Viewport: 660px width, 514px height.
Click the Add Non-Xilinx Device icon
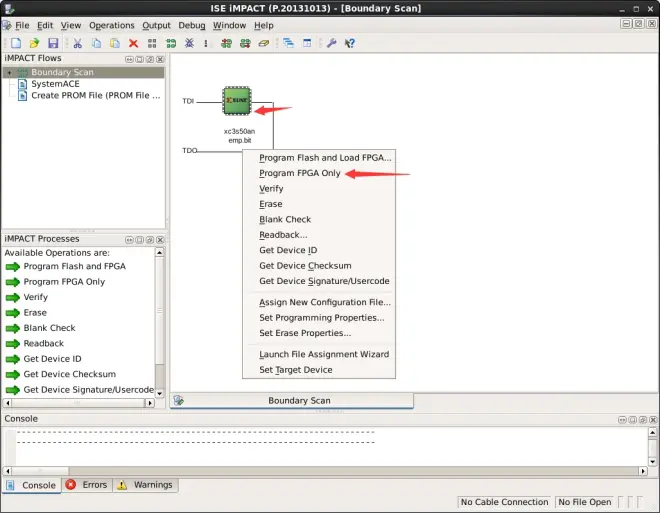click(245, 43)
